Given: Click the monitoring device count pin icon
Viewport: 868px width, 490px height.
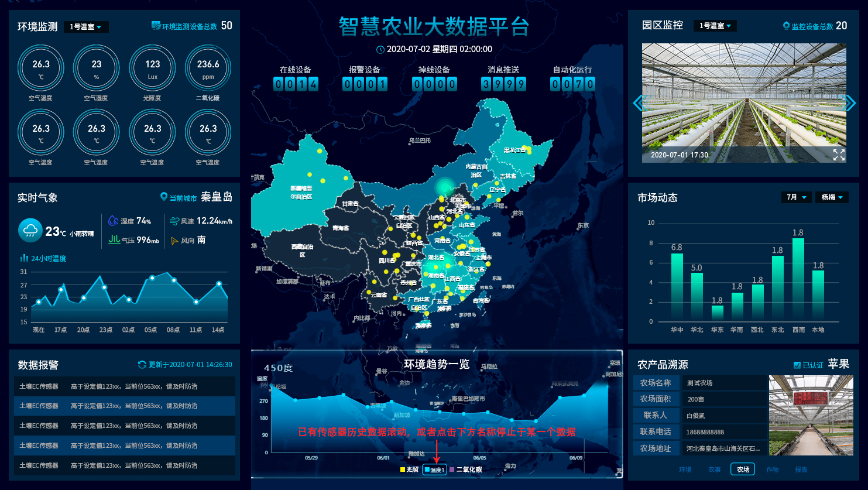Looking at the screenshot, I should click(786, 26).
